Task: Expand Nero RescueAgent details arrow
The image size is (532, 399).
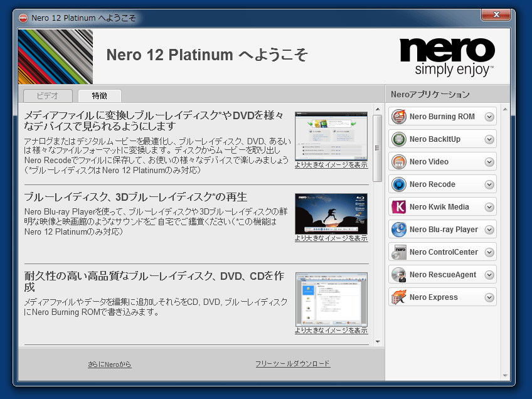Action: [x=489, y=275]
